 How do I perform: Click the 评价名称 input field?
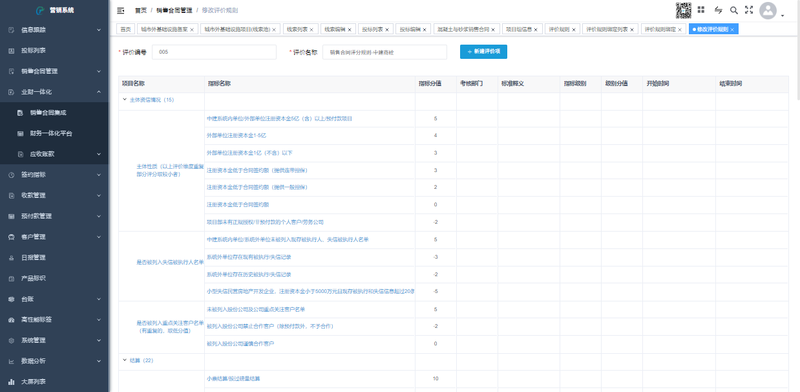(x=385, y=52)
